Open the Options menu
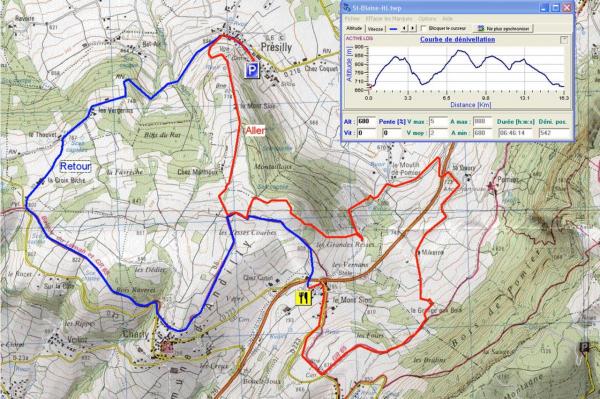The width and height of the screenshot is (600, 399). point(427,19)
